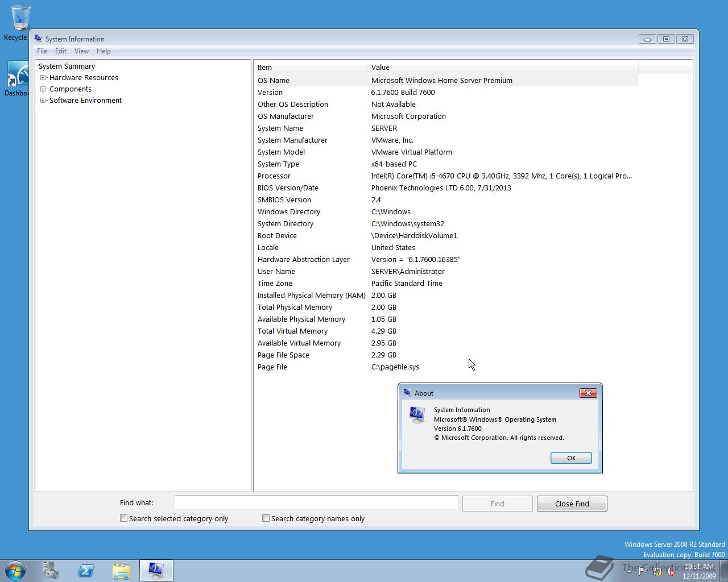This screenshot has width=728, height=582.
Task: Select System Summary in the tree
Action: [67, 66]
